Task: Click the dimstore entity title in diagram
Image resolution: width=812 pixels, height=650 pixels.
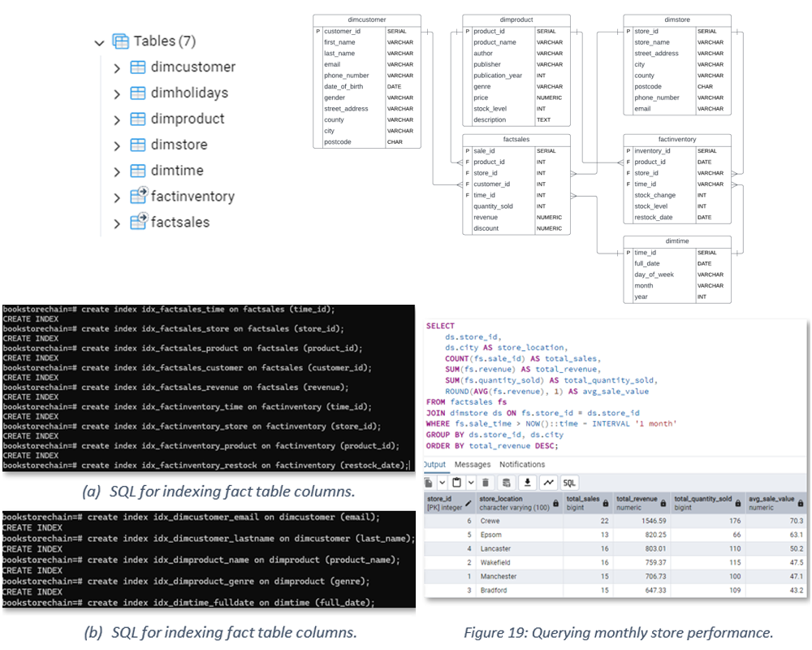Action: click(x=677, y=19)
